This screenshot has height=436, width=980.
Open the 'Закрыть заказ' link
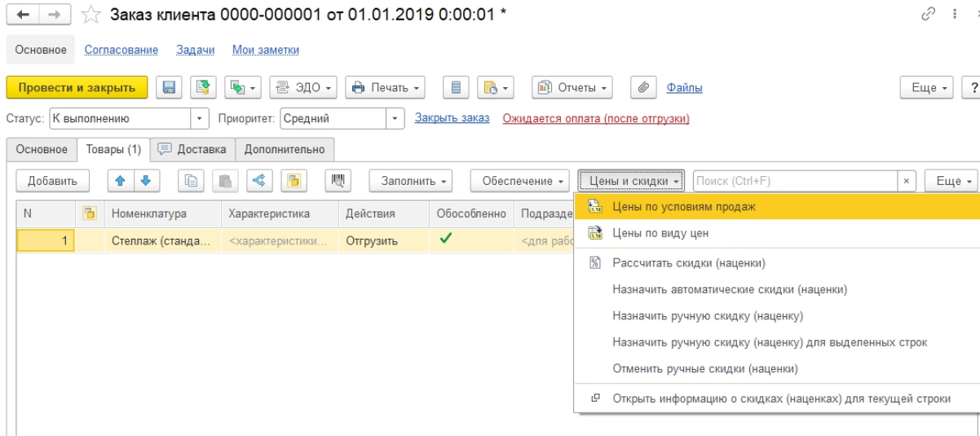tap(452, 118)
